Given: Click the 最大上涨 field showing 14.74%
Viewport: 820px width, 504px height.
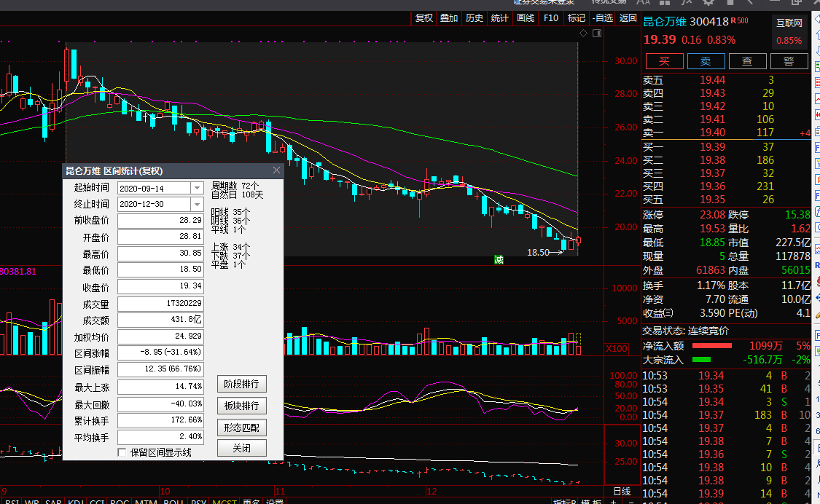Looking at the screenshot, I should click(x=160, y=387).
